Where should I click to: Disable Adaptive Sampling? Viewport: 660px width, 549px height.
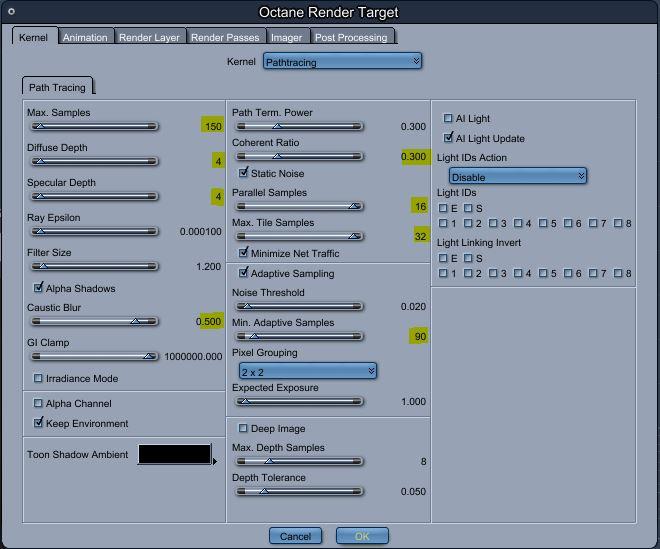click(243, 273)
